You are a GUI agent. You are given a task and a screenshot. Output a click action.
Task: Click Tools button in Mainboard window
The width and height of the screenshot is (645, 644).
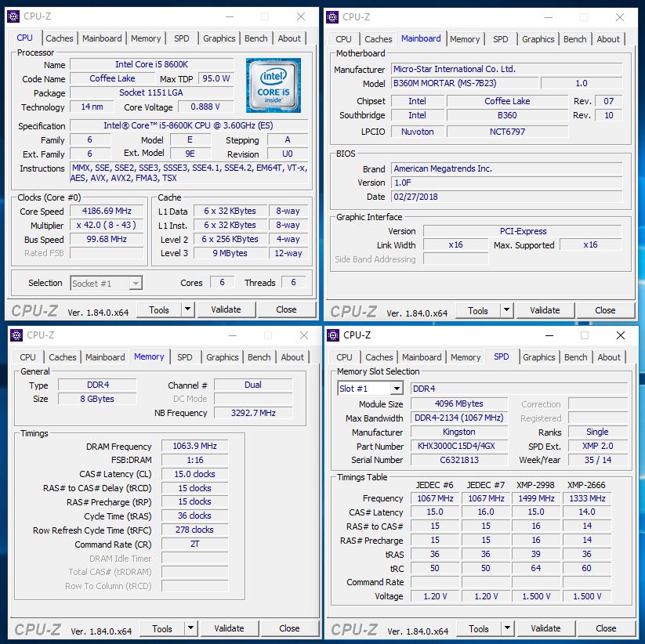click(x=478, y=311)
